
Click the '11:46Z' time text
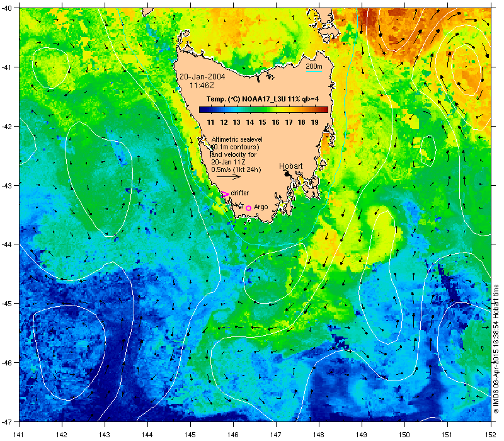click(x=202, y=86)
